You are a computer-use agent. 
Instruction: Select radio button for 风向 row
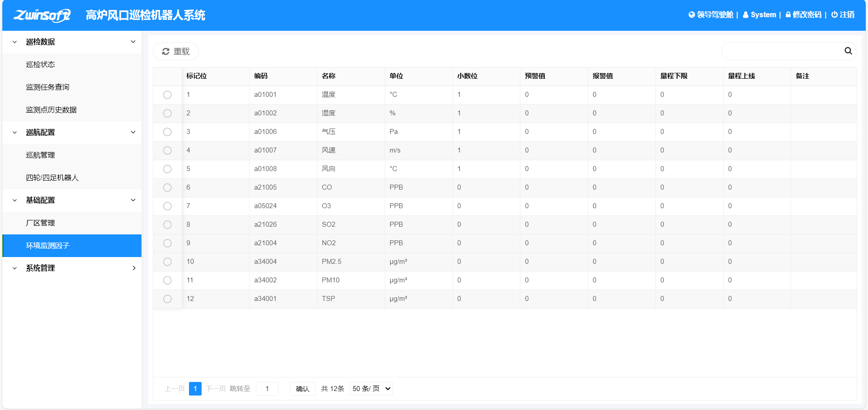[x=167, y=169]
